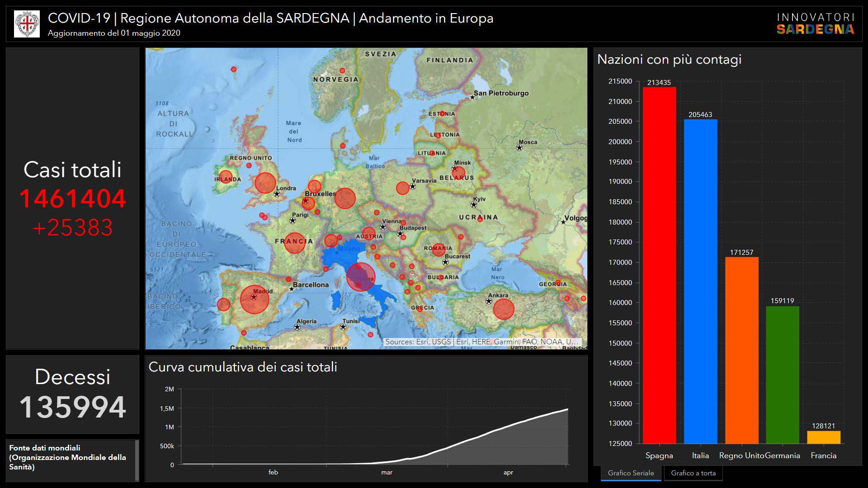Screen dimensions: 868x488
Task: Click the map sources attribution text
Action: (481, 342)
